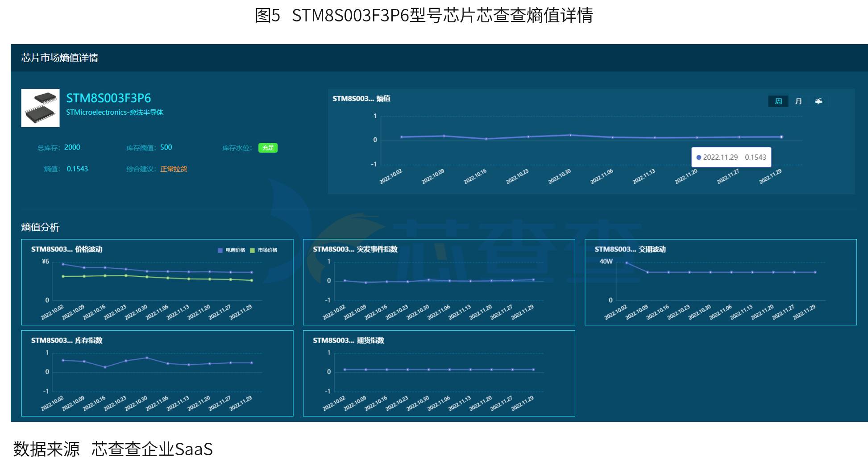Viewport: 868px width, 470px height.
Task: Click the 2022.11.29 point on 期货指数 chart
Action: click(533, 370)
